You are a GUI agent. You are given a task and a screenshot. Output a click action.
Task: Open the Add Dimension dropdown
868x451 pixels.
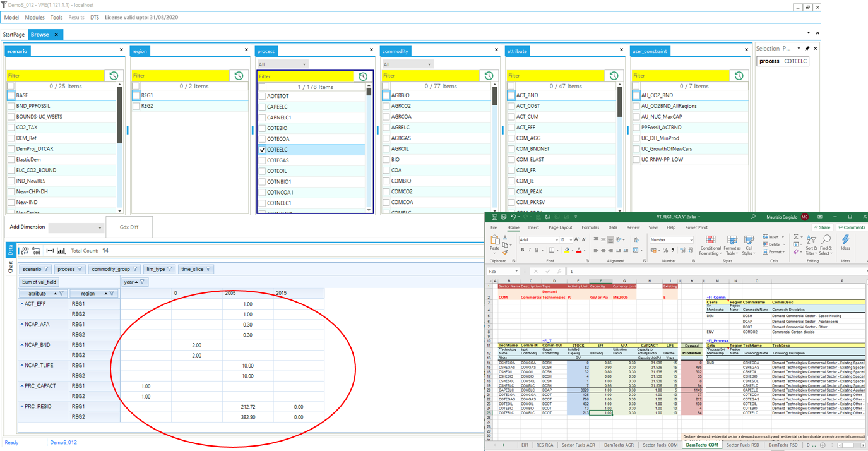point(76,227)
